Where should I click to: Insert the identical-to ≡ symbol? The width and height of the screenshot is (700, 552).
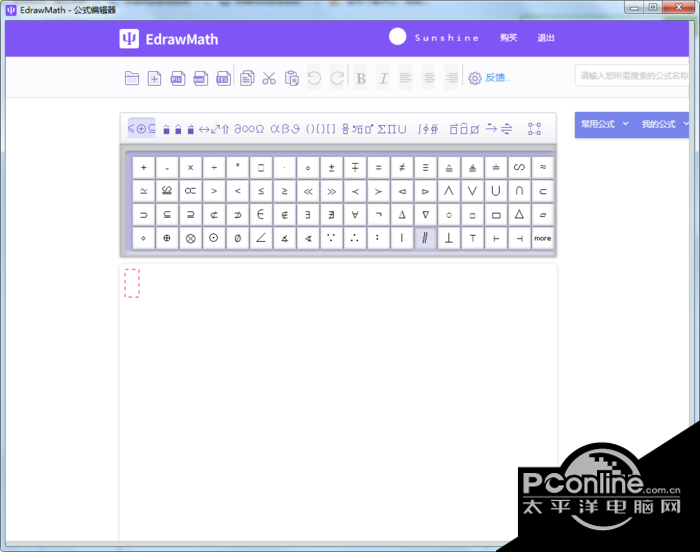(x=425, y=167)
